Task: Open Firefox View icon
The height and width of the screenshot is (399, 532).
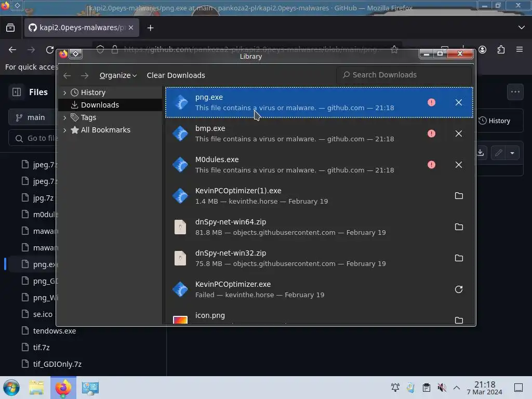Action: [10, 28]
